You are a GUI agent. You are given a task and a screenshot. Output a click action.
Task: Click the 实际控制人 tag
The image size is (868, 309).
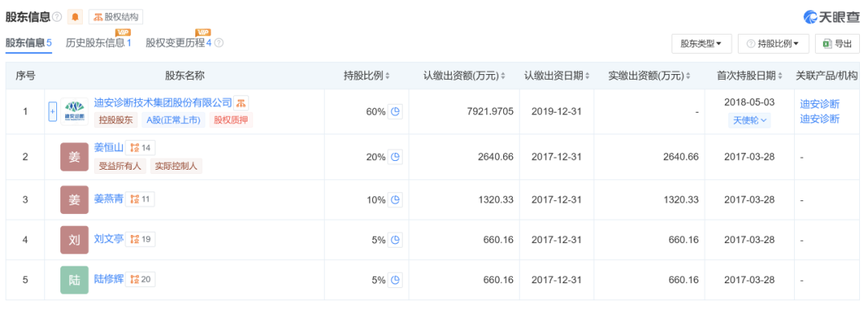coord(177,166)
